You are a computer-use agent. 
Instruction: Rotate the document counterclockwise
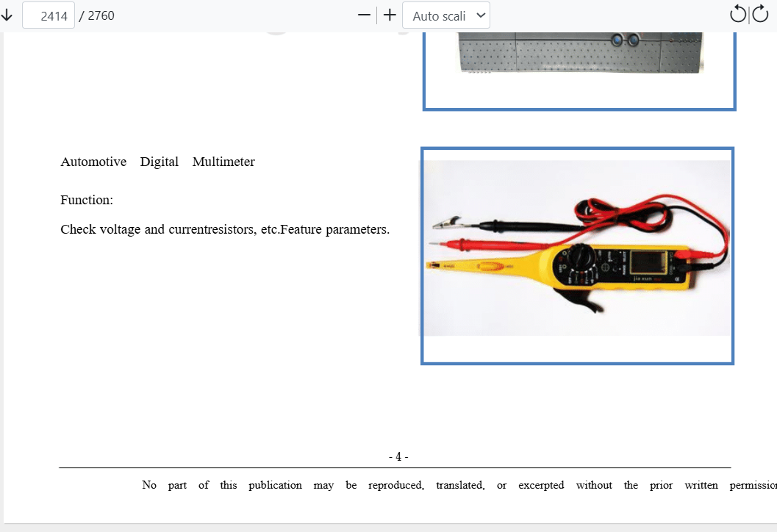click(738, 15)
